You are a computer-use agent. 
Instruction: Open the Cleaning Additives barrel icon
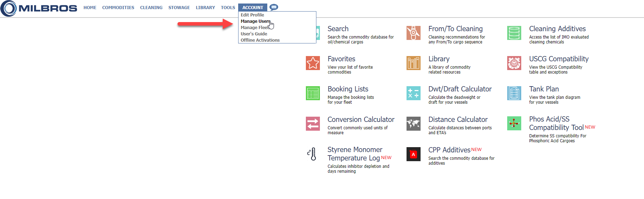pos(514,33)
